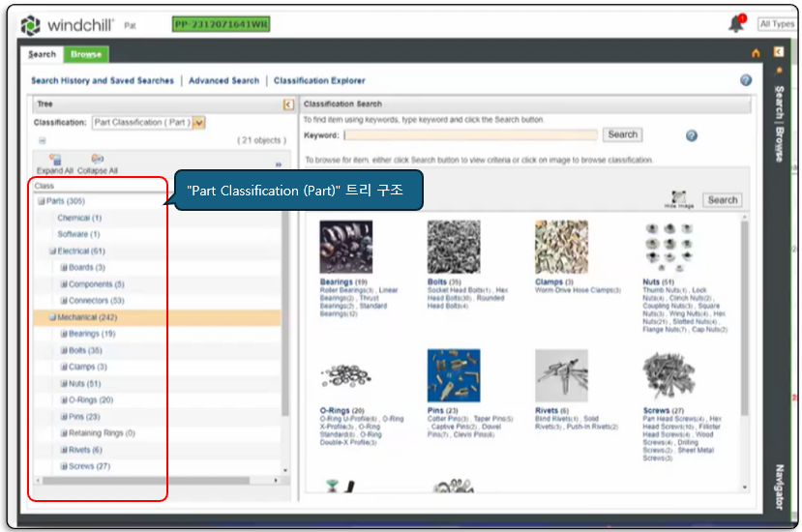Viewport: 802px width, 532px height.
Task: Click the Clamps (3) result link
Action: click(x=554, y=282)
